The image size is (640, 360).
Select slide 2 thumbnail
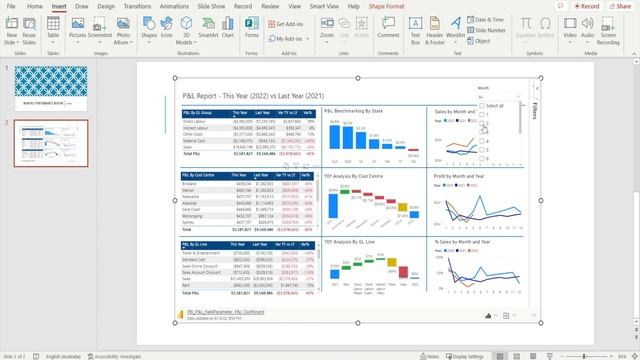[51, 143]
